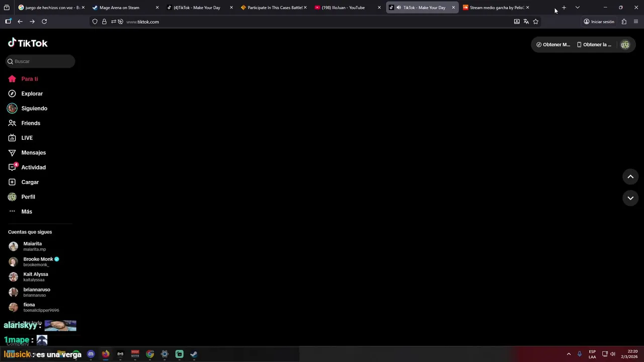Open fiona's followed account
Viewport: 644px width, 362px height.
(x=34, y=307)
